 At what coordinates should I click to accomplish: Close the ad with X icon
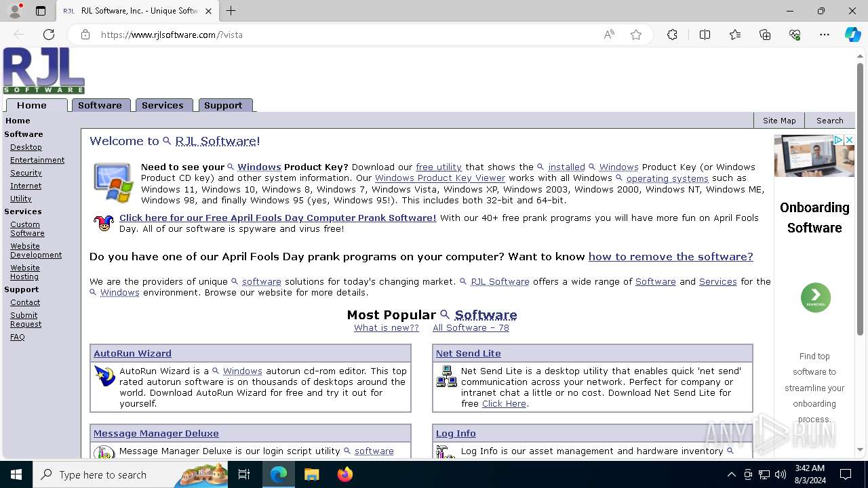click(x=849, y=140)
